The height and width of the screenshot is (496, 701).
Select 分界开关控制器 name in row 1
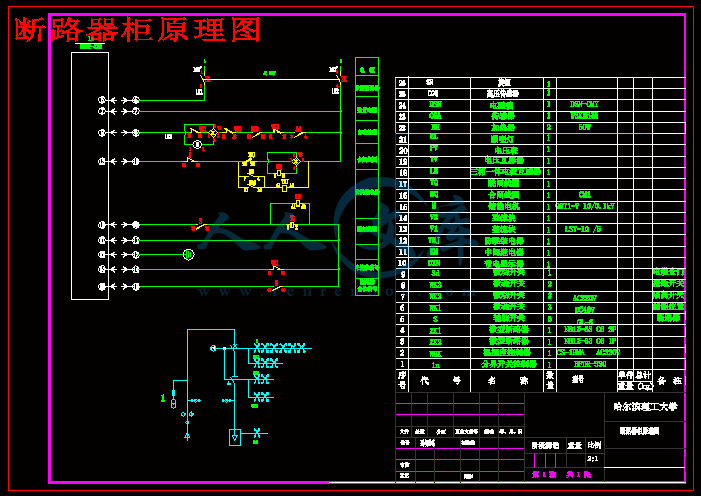click(509, 364)
